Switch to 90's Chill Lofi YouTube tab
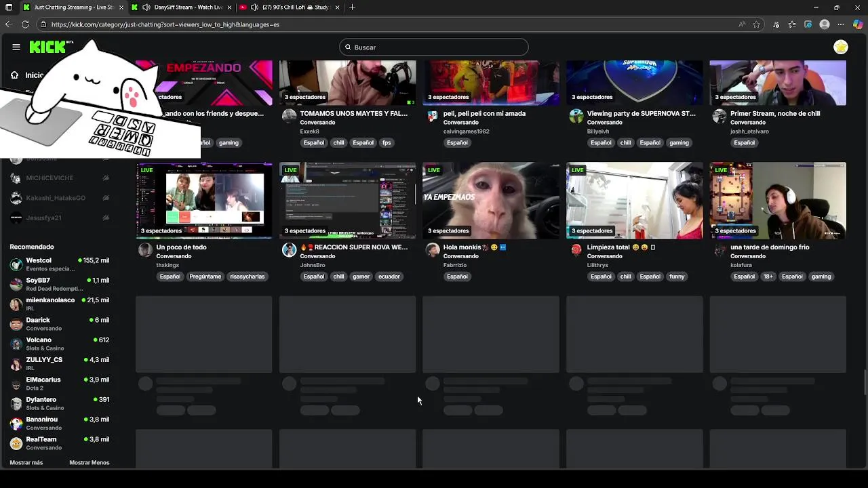 coord(290,7)
